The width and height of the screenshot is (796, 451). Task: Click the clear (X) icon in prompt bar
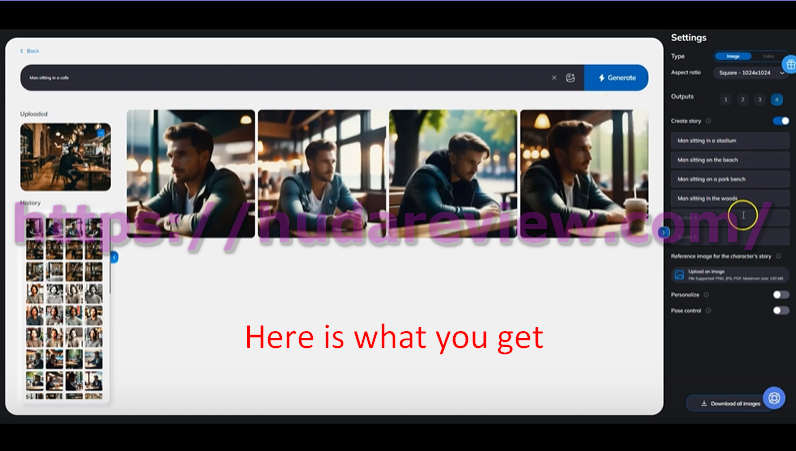[554, 78]
